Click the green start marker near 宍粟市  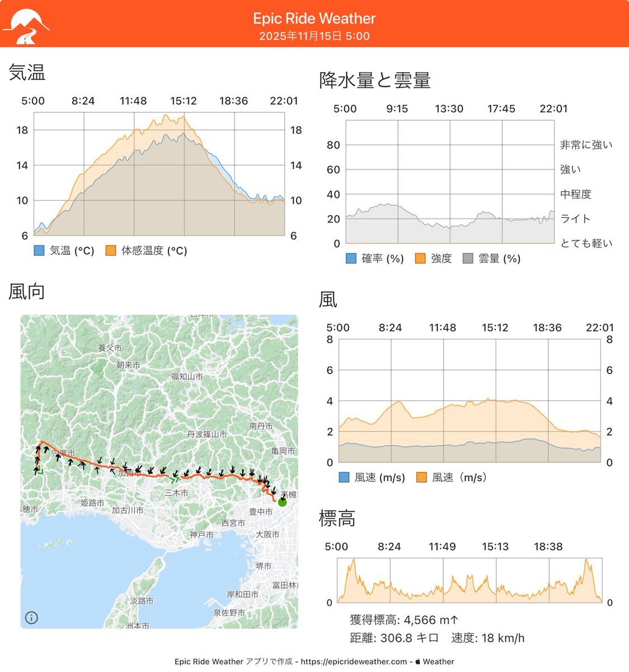[x=40, y=469]
